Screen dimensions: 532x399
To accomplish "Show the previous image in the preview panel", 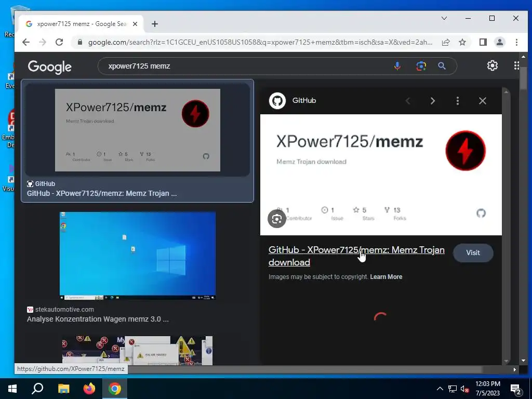I will [x=408, y=101].
